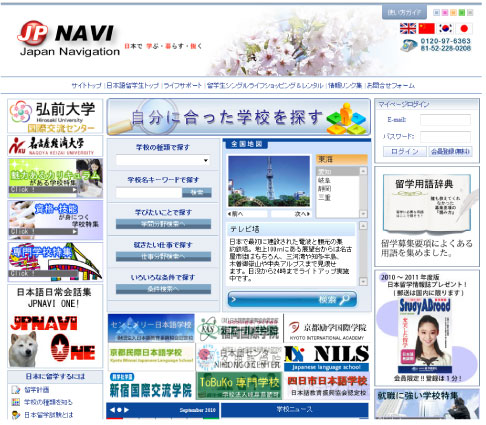Select 静岡 in the prefecture list
Viewport: 486px width, 425px height.
point(337,189)
